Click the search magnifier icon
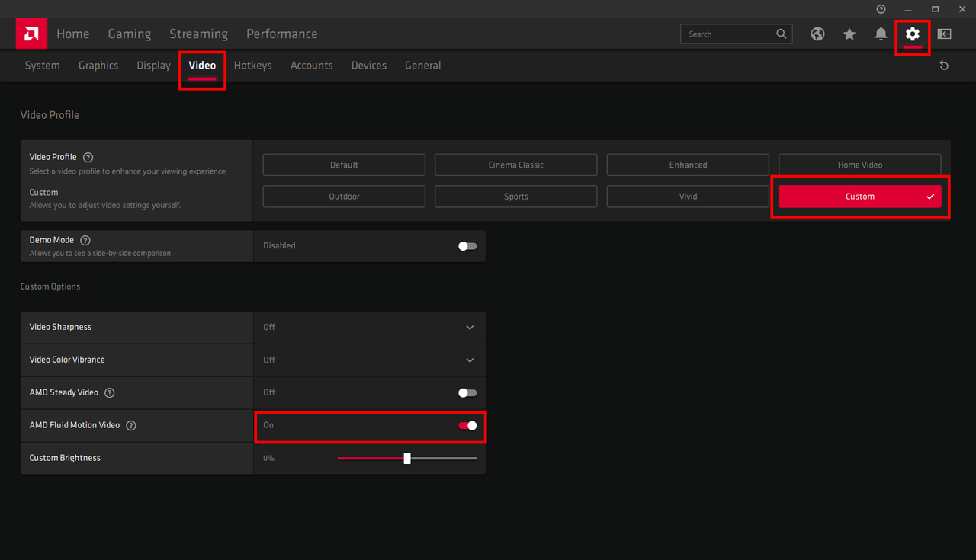Screen dimensions: 976x560 (x=782, y=34)
